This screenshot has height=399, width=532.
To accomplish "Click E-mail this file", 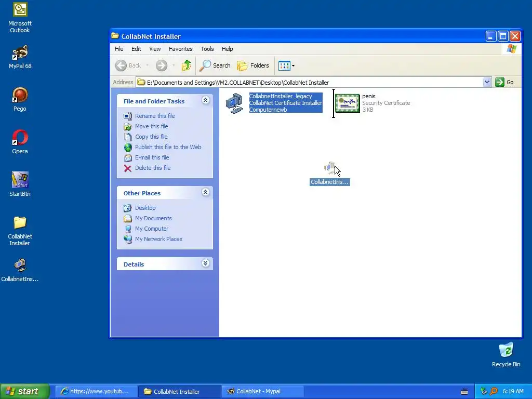I will coord(152,157).
